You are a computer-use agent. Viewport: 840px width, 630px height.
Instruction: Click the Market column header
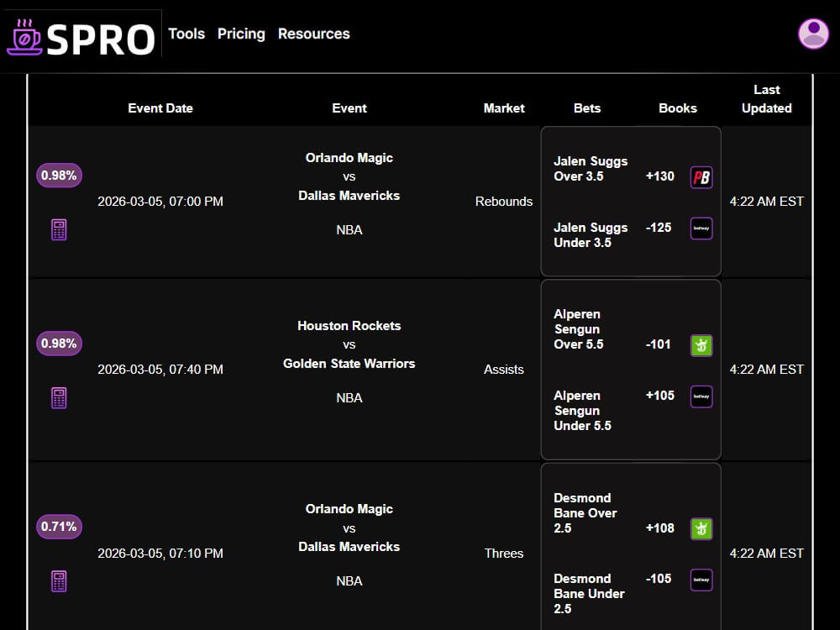(x=504, y=108)
